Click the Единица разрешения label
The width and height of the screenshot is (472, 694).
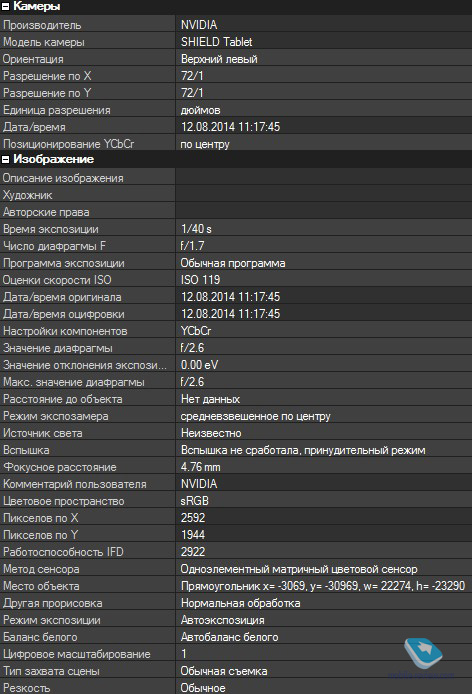[57, 110]
